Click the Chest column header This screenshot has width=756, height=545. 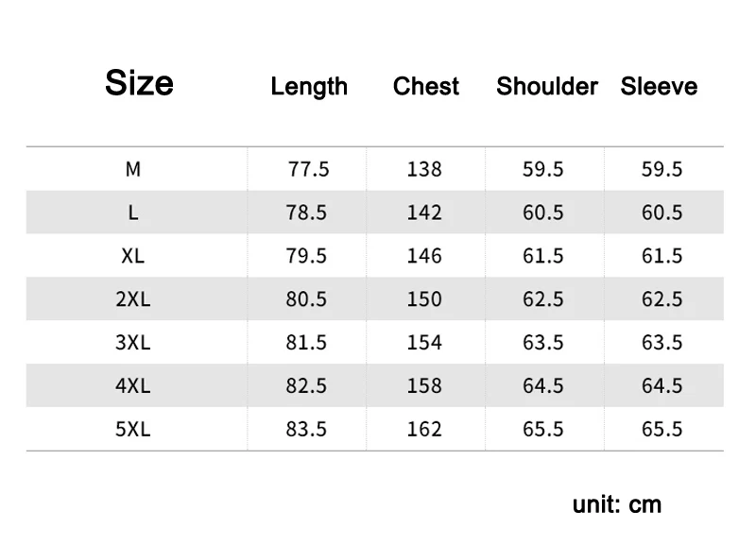(426, 86)
